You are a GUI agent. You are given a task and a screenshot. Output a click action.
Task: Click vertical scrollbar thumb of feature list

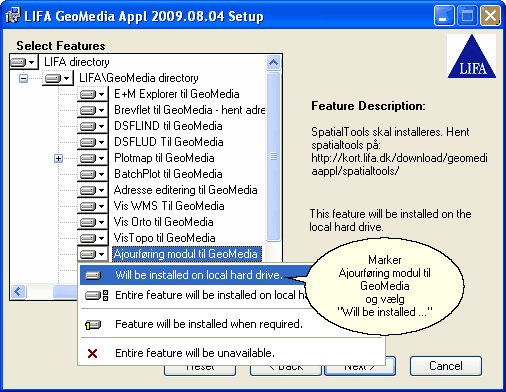tap(274, 156)
